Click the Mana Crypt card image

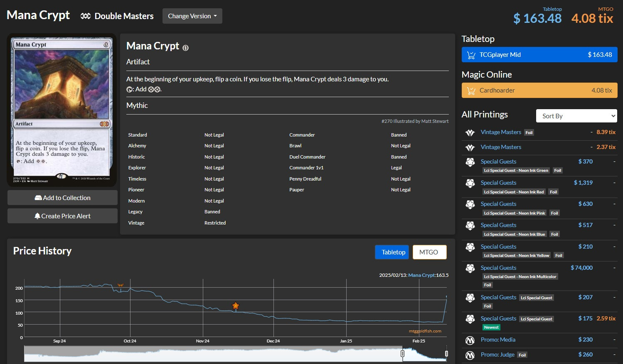62,110
